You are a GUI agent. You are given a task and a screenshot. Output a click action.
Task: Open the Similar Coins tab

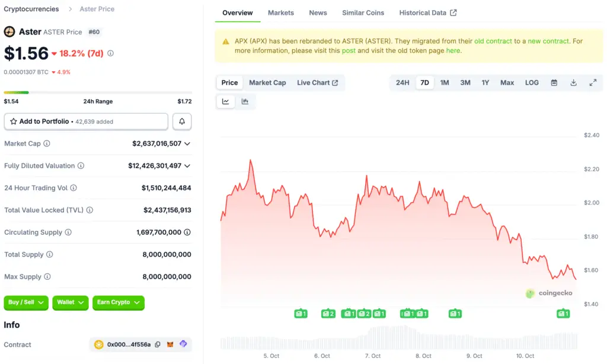pos(363,12)
